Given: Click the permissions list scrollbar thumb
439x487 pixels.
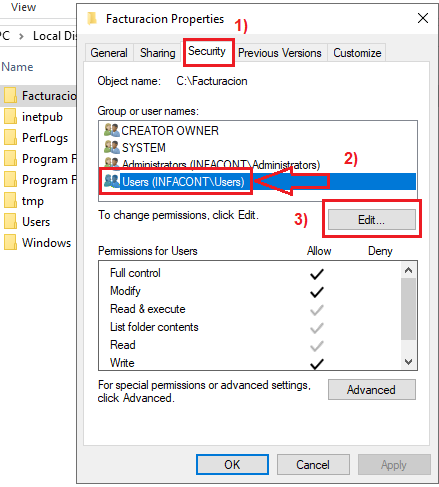Looking at the screenshot, I should point(408,309).
